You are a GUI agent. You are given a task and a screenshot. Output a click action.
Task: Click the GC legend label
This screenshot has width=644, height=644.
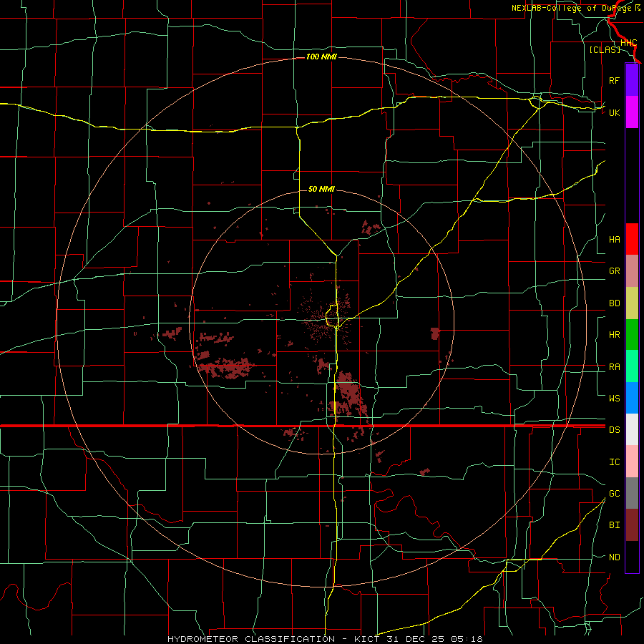pos(614,493)
